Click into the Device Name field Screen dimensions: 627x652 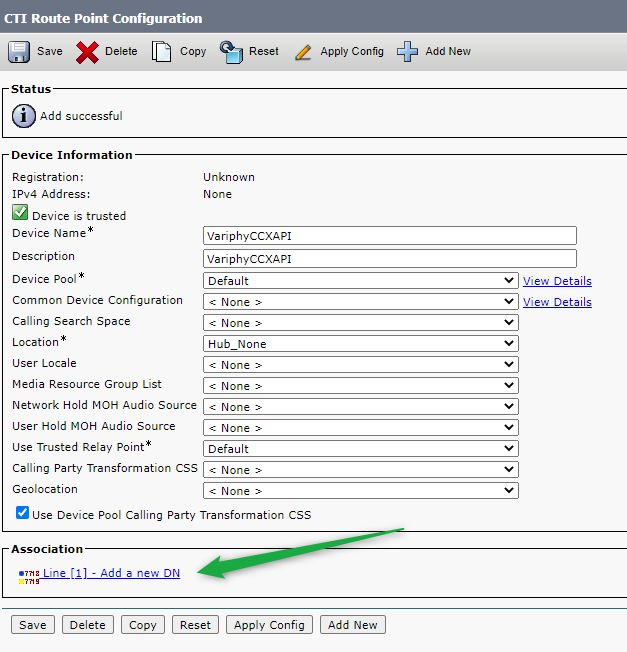point(390,236)
